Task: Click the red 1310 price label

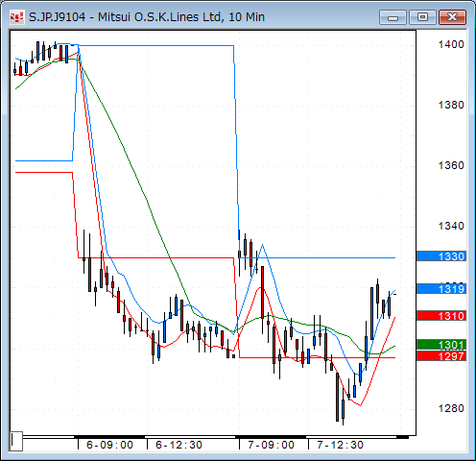Action: [x=441, y=316]
